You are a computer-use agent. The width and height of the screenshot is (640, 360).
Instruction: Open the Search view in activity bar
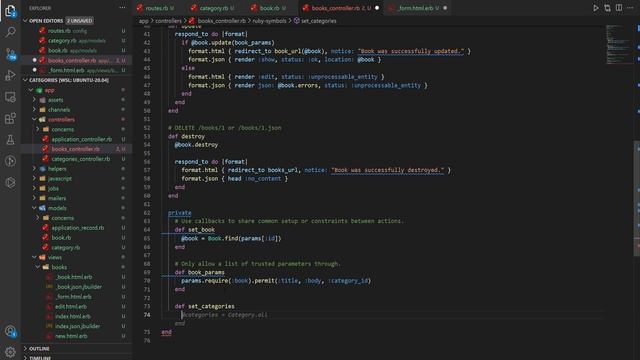pyautogui.click(x=10, y=32)
